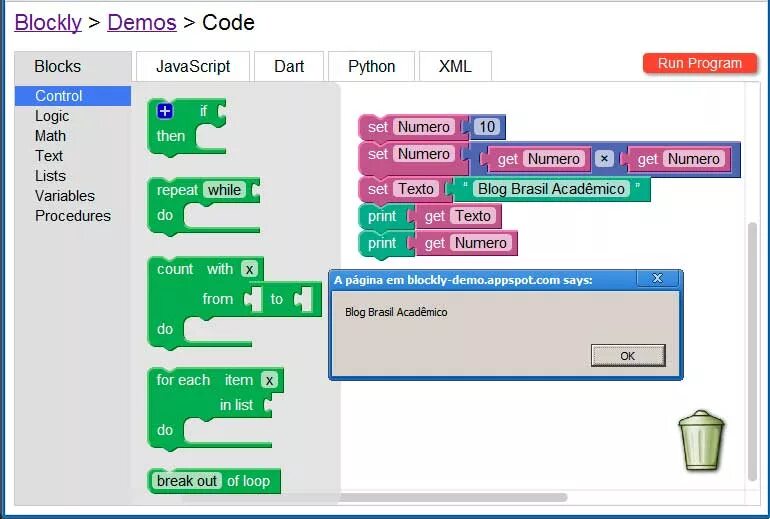This screenshot has height=519, width=770.
Task: Select the if then block in toolbox
Action: 171,136
